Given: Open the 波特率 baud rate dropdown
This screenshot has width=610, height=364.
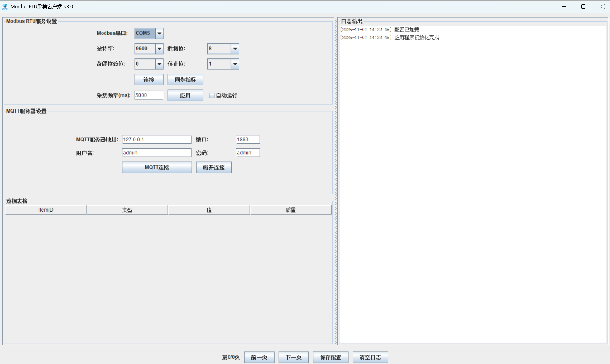Looking at the screenshot, I should click(159, 49).
